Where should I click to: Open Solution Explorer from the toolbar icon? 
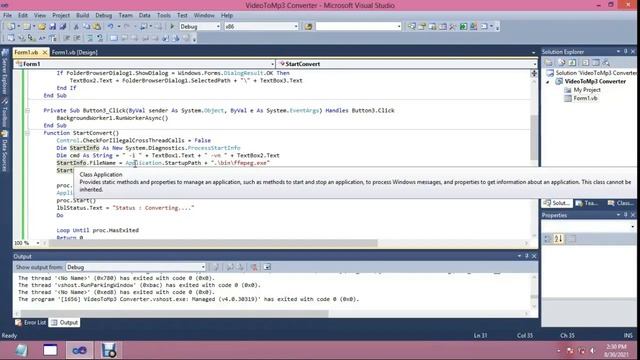[411, 27]
